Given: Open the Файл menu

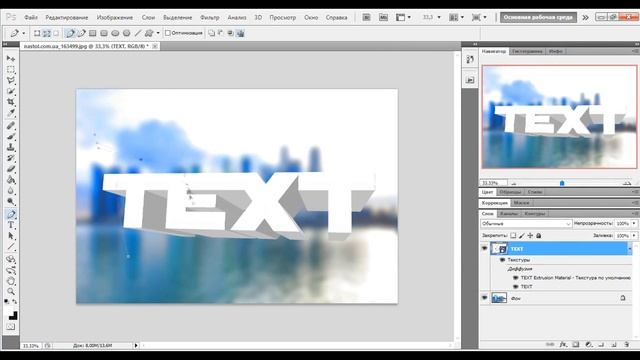Looking at the screenshot, I should (31, 18).
